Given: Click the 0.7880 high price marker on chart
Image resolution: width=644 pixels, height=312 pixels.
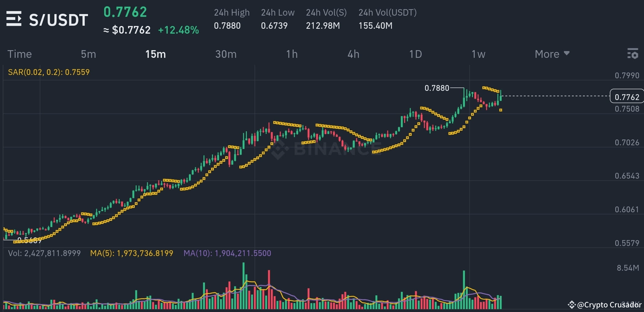Looking at the screenshot, I should point(437,88).
